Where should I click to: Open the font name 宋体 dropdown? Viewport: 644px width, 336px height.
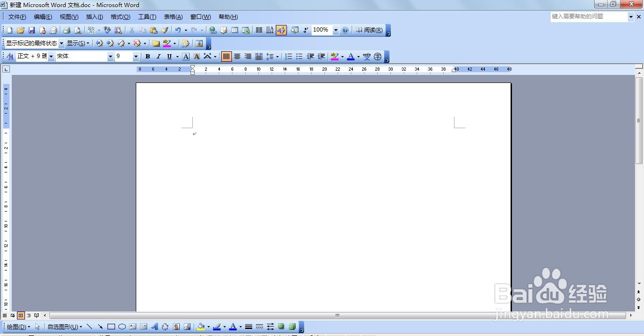click(110, 57)
